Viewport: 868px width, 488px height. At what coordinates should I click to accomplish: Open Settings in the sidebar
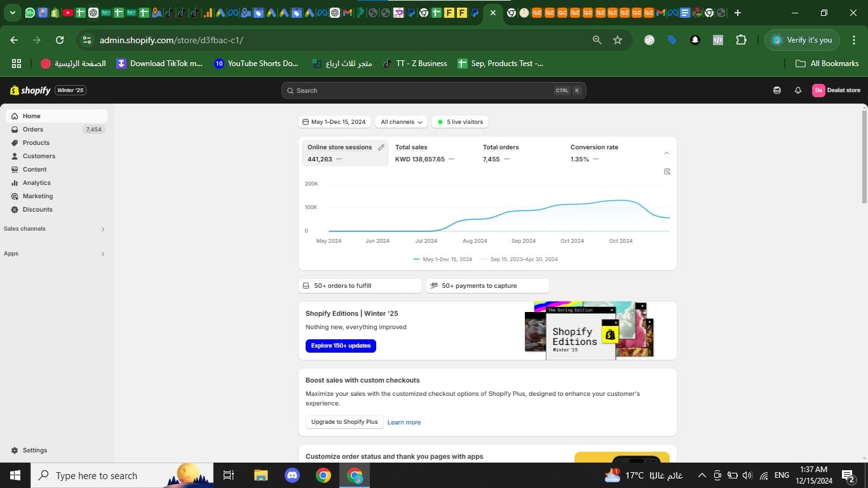(34, 450)
